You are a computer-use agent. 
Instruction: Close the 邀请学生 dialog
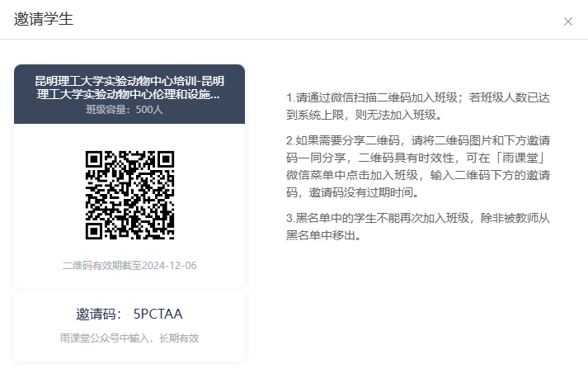point(567,21)
